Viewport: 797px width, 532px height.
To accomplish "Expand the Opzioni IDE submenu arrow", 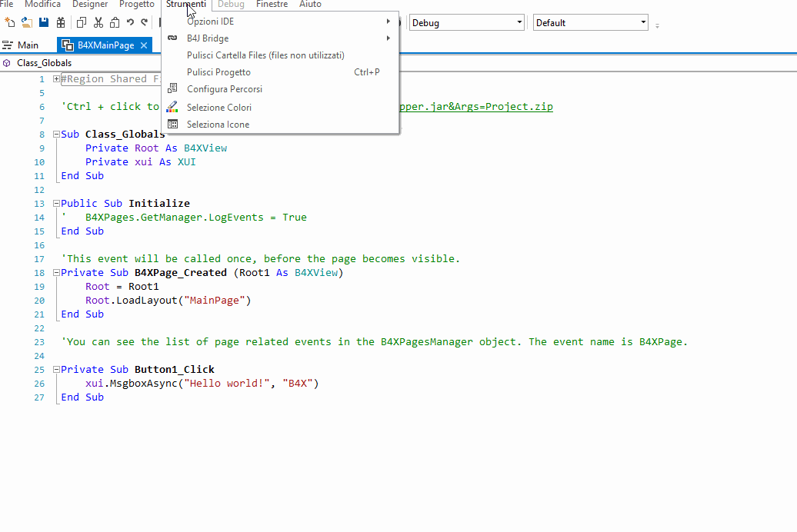I will pyautogui.click(x=388, y=22).
